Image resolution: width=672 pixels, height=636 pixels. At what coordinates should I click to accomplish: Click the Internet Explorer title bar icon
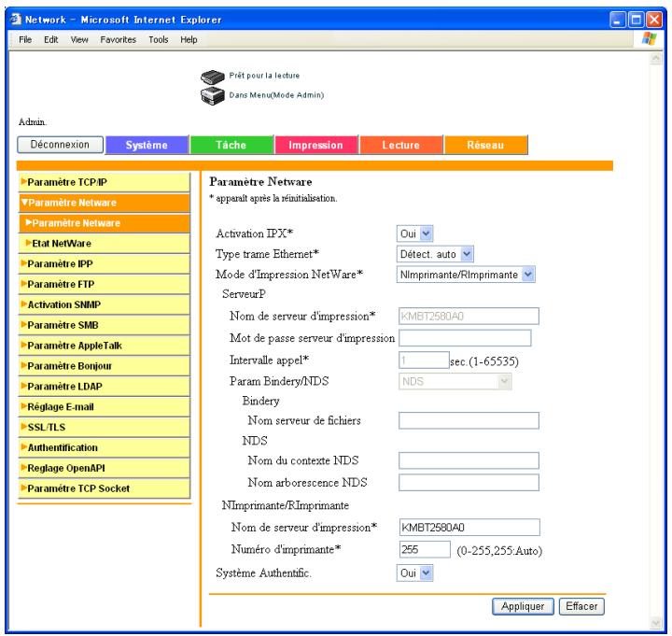click(16, 20)
